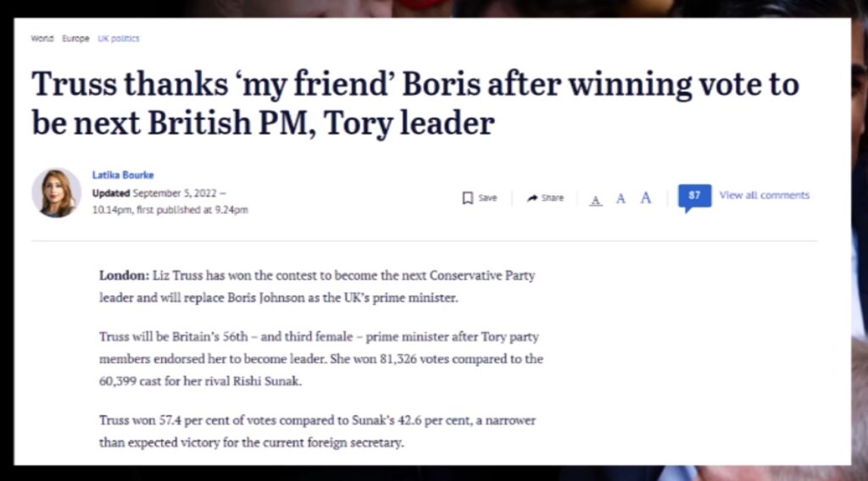This screenshot has height=481, width=868.
Task: Click the Share text label
Action: point(552,197)
